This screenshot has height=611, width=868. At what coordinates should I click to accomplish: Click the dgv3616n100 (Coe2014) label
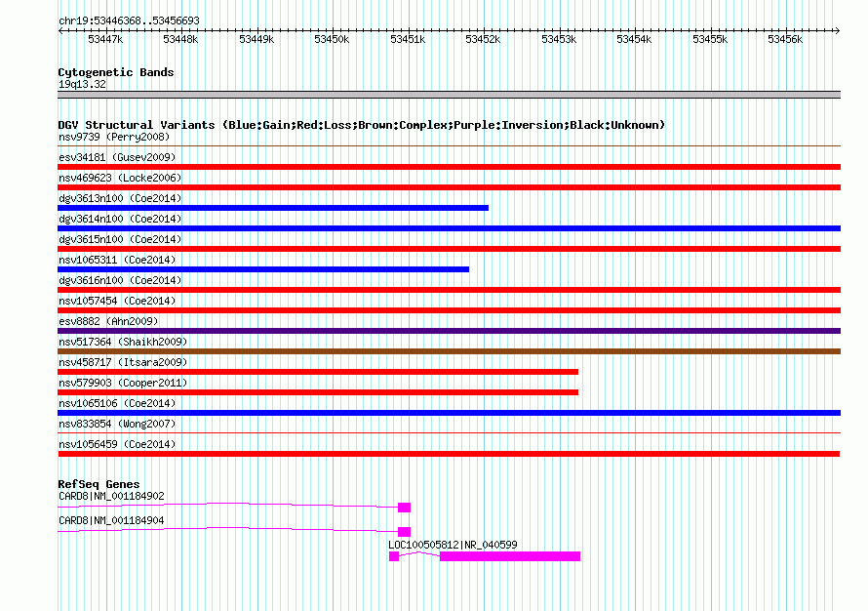(120, 280)
